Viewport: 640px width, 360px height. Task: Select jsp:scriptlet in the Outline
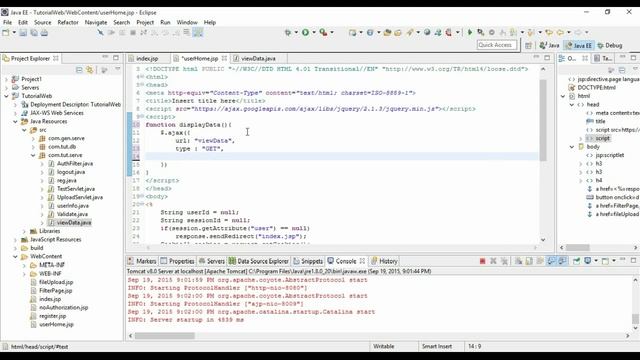click(x=610, y=155)
